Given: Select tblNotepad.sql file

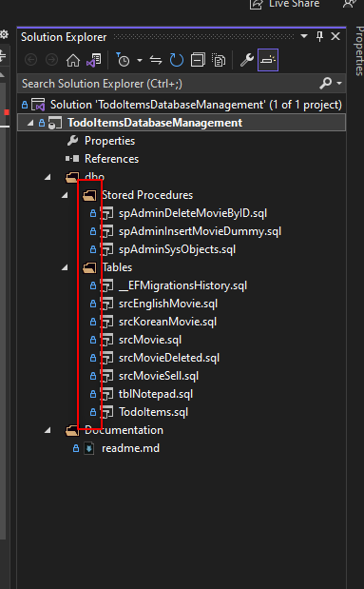Looking at the screenshot, I should coord(156,394).
